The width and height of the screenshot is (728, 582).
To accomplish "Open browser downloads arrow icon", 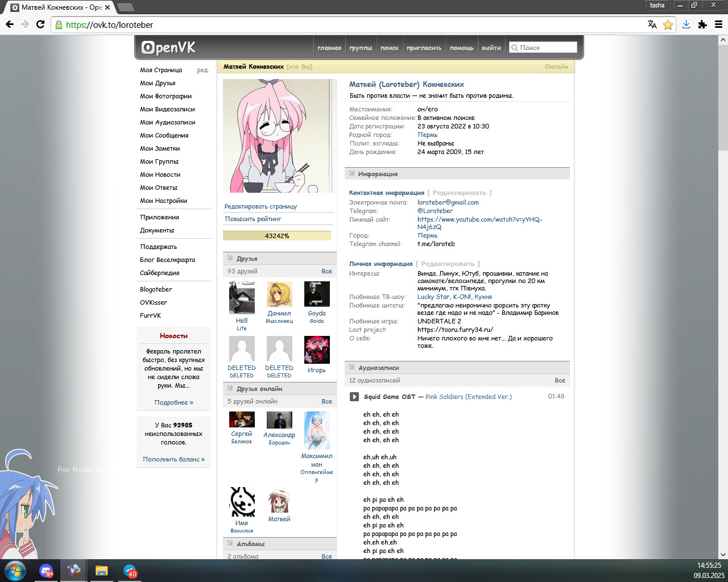I will tap(686, 24).
